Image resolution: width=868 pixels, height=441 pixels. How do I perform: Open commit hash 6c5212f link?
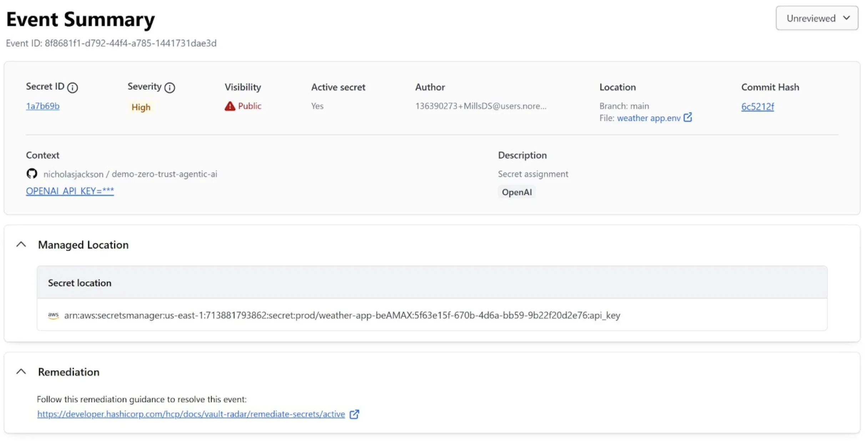[x=757, y=107]
